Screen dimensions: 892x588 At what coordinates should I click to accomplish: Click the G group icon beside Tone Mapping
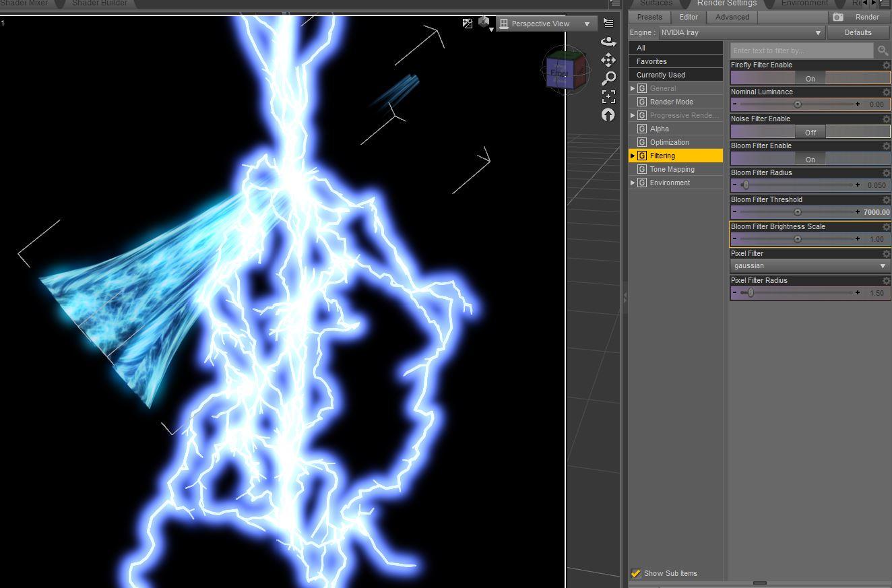(642, 169)
